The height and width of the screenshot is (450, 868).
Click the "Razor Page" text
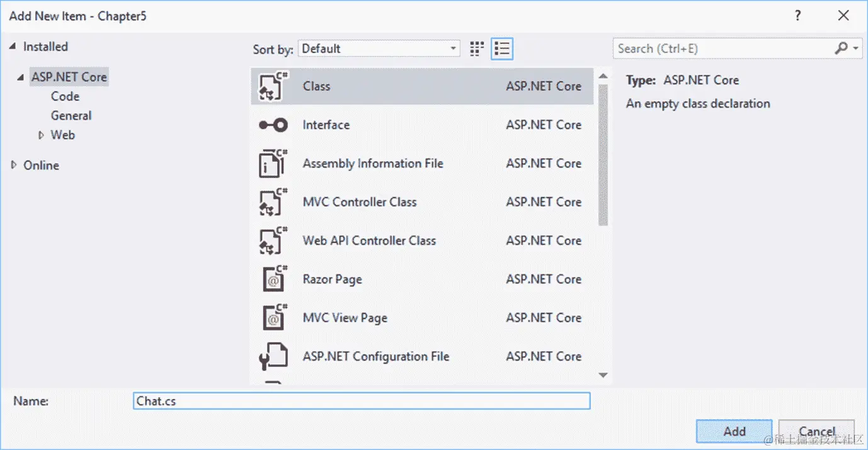[333, 279]
